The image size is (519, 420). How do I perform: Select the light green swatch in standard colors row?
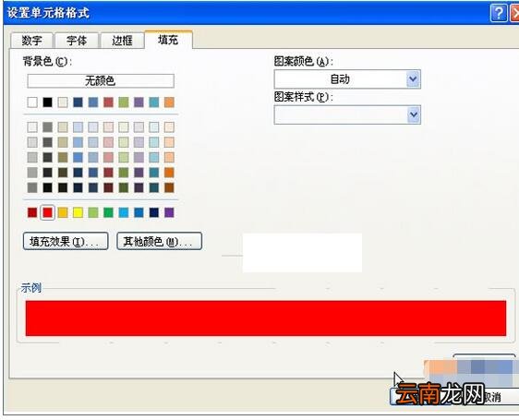point(93,212)
